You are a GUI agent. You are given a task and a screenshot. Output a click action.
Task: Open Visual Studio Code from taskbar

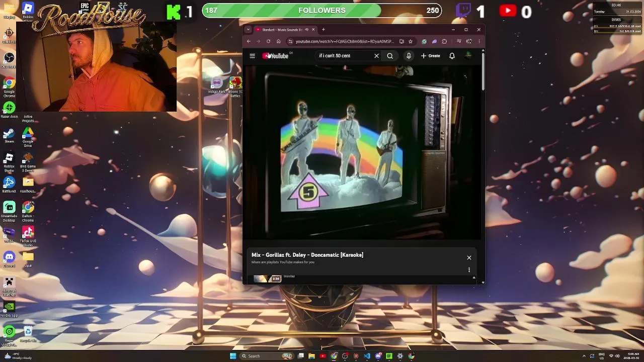367,356
